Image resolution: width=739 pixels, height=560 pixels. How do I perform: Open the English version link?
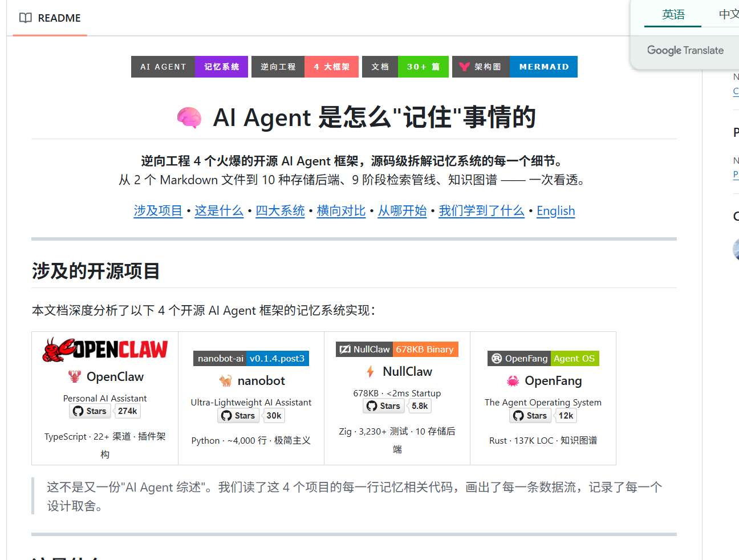pyautogui.click(x=555, y=210)
